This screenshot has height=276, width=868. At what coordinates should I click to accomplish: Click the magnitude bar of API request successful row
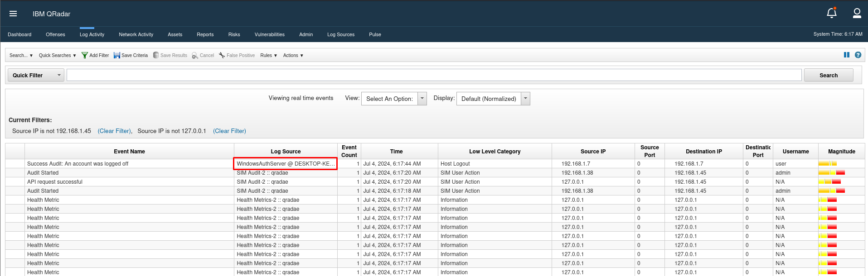tap(829, 181)
